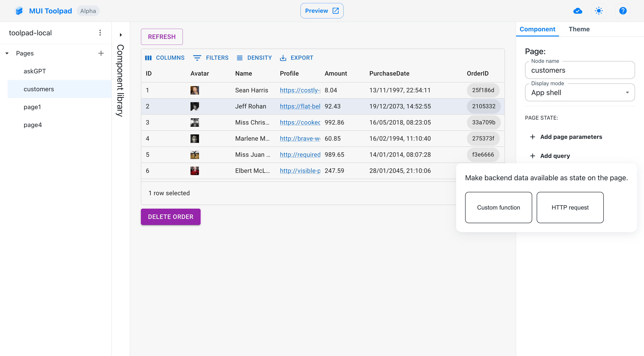
Task: Open Sean Harris profile link
Action: coord(300,90)
